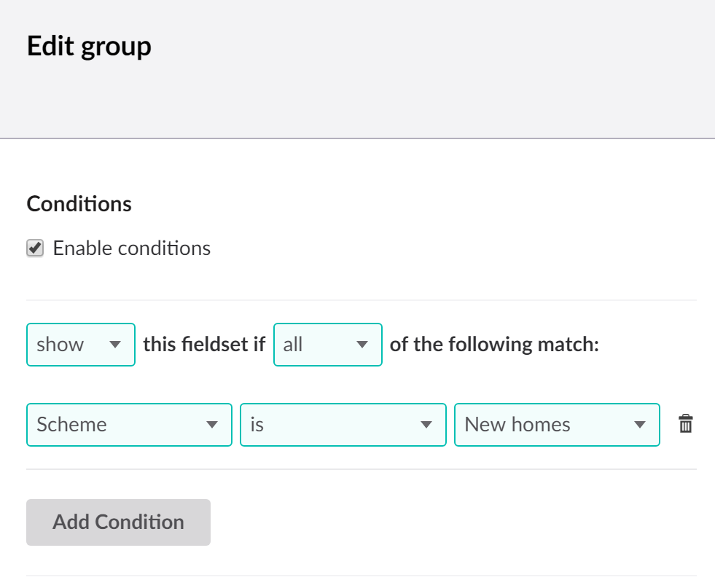
Task: Click the Scheme dropdown's arrow indicator
Action: tap(211, 425)
